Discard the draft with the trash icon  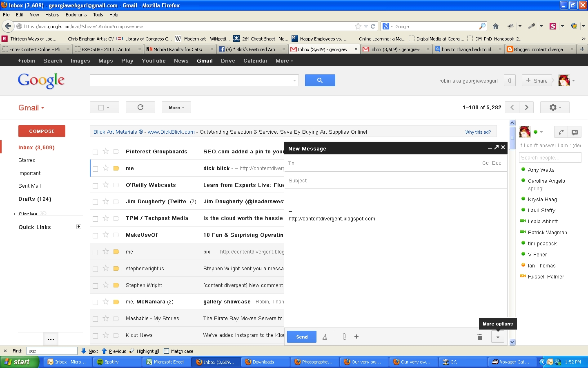tap(480, 337)
